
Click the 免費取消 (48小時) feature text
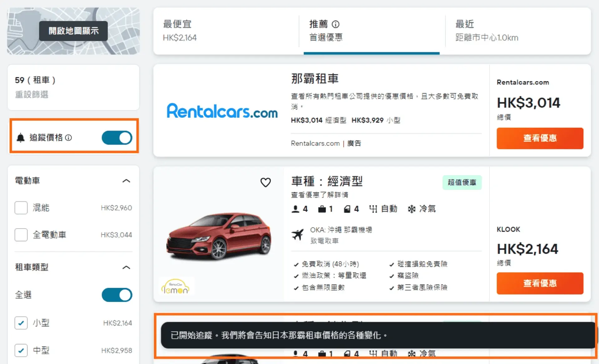pyautogui.click(x=330, y=264)
